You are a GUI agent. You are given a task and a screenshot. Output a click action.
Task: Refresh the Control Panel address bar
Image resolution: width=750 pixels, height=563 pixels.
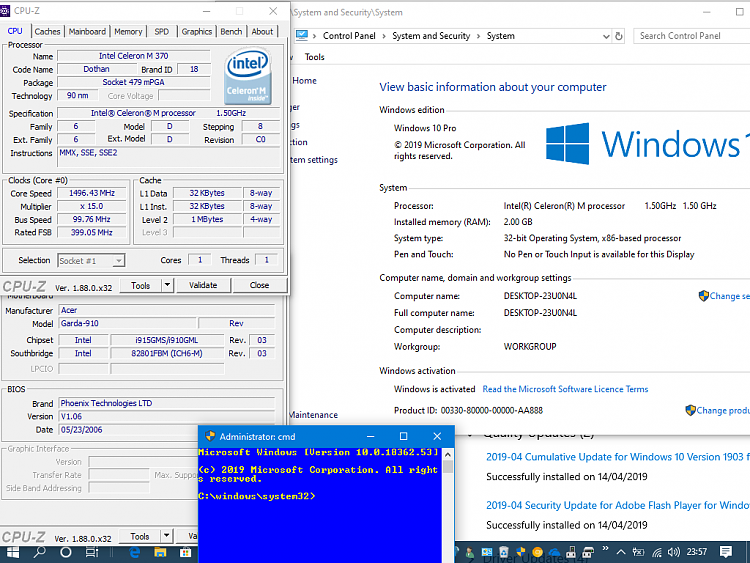619,36
